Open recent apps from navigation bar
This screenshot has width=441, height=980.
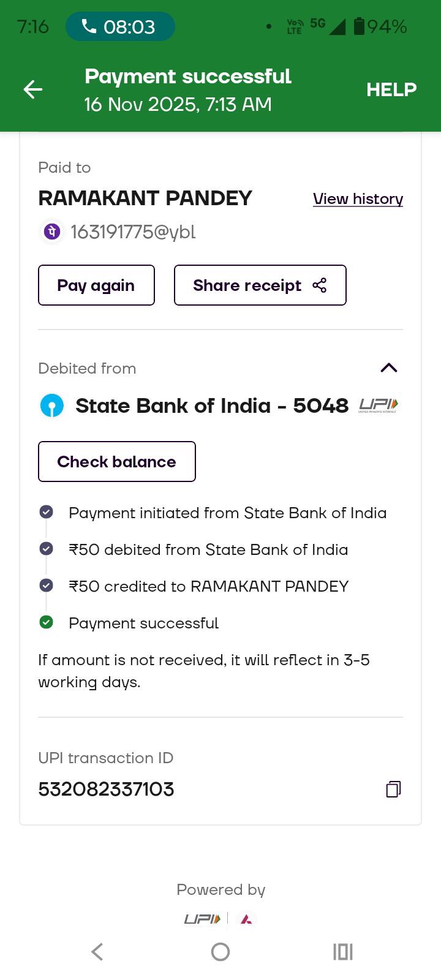343,952
